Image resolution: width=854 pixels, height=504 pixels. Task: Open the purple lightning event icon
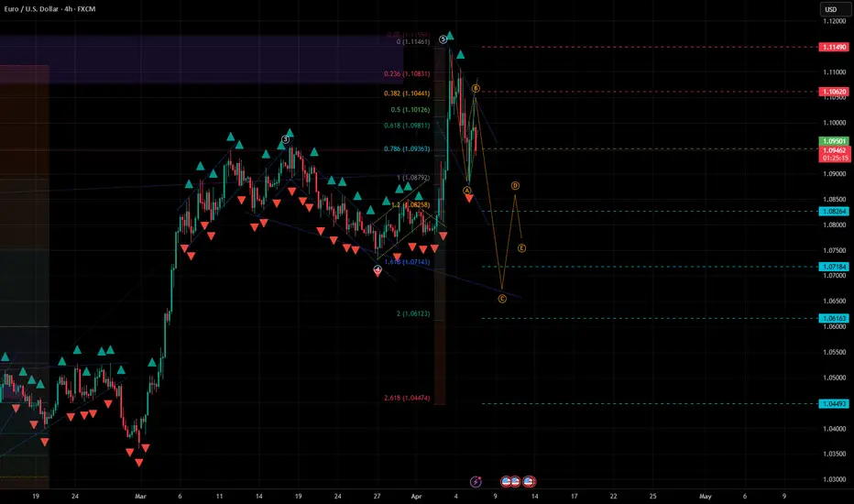[476, 481]
